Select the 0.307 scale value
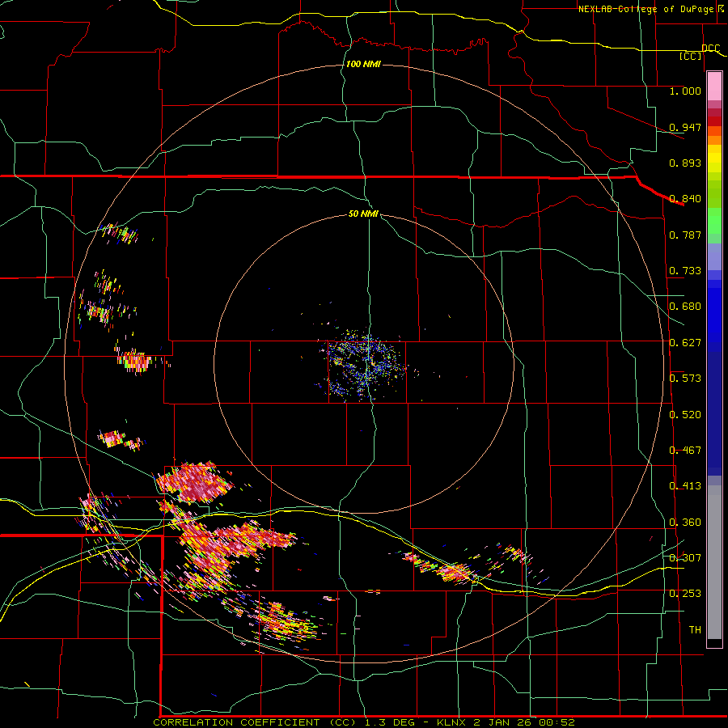 click(685, 557)
